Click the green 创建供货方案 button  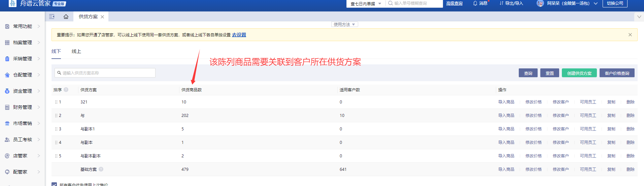(x=579, y=73)
